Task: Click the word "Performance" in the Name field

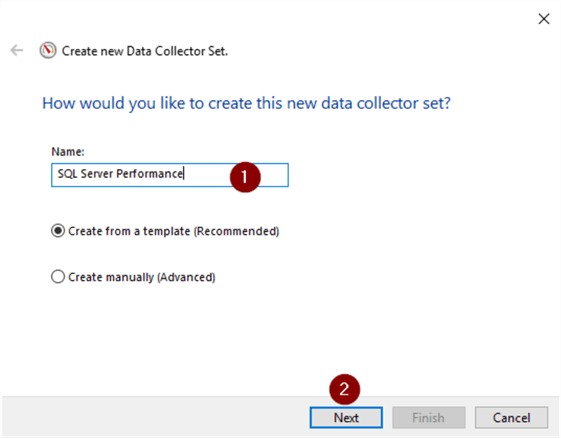Action: (x=150, y=174)
